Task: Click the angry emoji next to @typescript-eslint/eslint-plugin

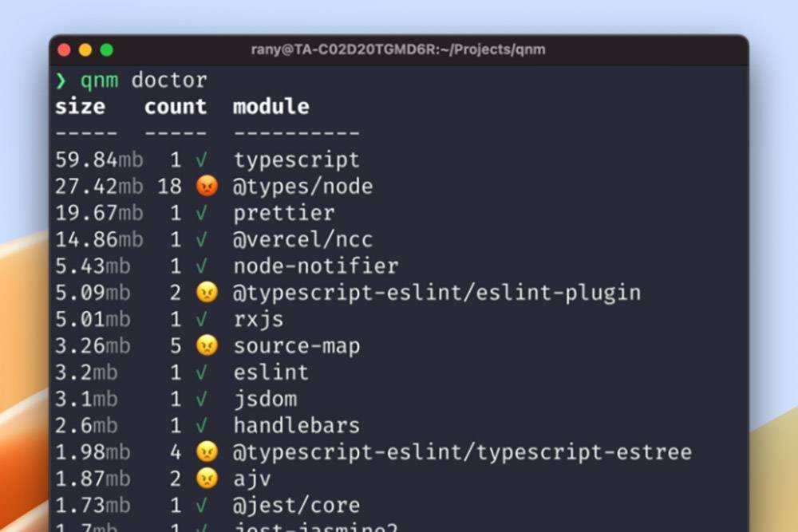Action: 207,293
